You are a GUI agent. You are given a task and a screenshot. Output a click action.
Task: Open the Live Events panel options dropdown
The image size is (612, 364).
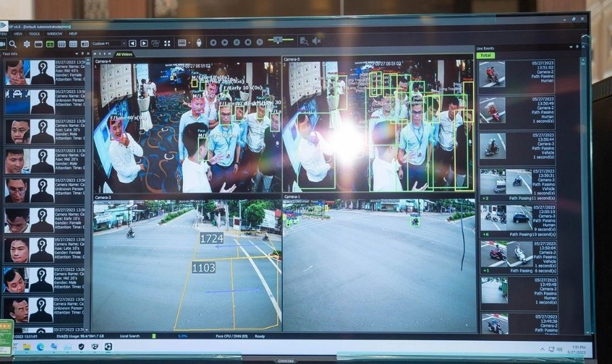pos(571,47)
